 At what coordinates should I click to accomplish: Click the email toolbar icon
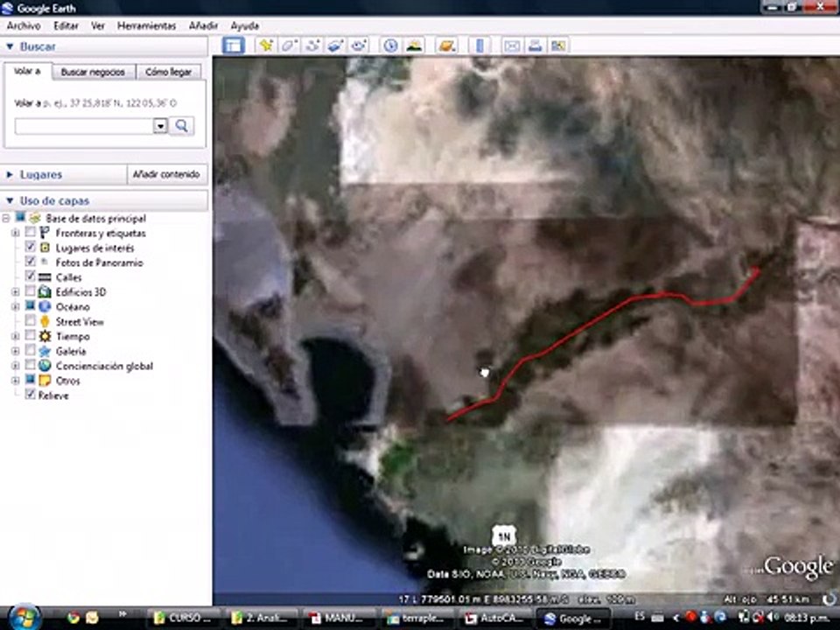click(x=512, y=45)
